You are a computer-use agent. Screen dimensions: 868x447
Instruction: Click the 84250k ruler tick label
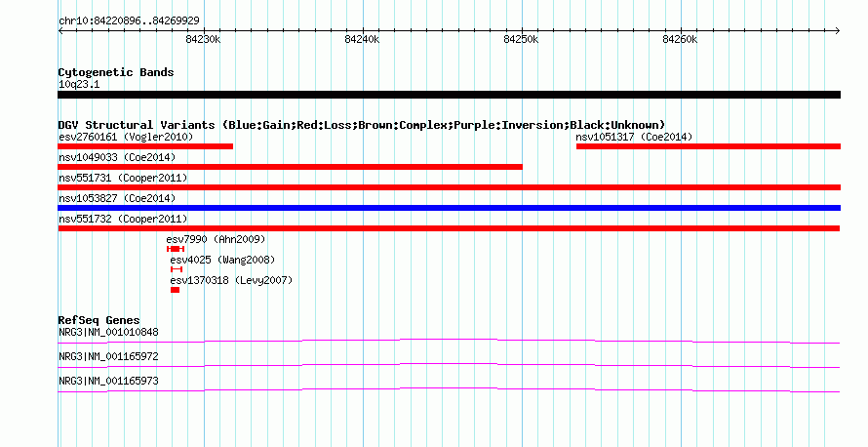(521, 39)
